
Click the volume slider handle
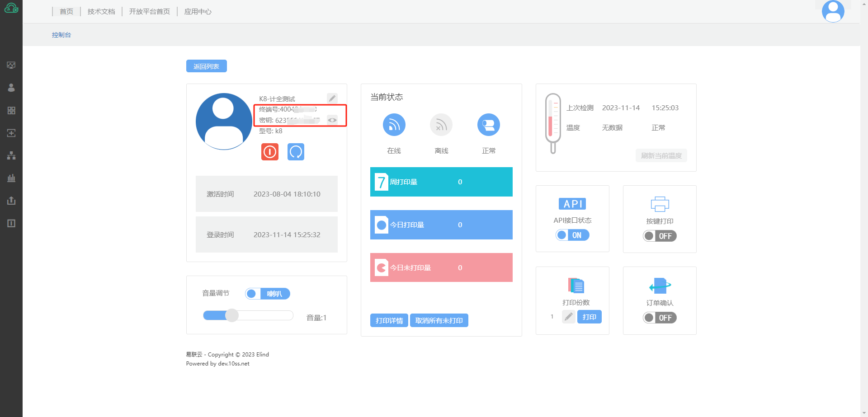(x=231, y=315)
